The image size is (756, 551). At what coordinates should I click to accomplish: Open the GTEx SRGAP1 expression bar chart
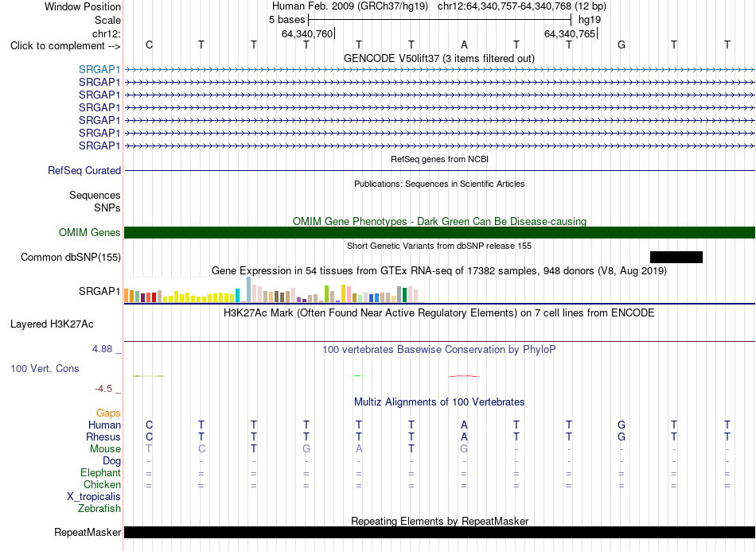[x=274, y=290]
